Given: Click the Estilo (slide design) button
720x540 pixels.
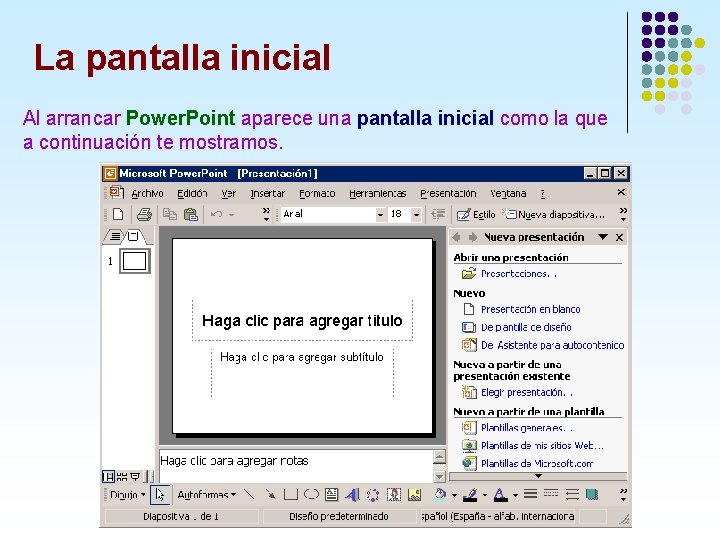Looking at the screenshot, I should pyautogui.click(x=476, y=214).
